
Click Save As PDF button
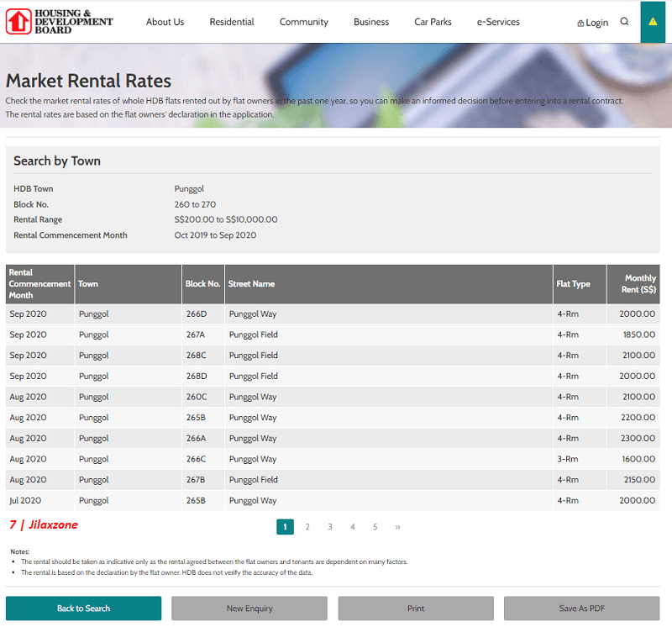pyautogui.click(x=581, y=609)
